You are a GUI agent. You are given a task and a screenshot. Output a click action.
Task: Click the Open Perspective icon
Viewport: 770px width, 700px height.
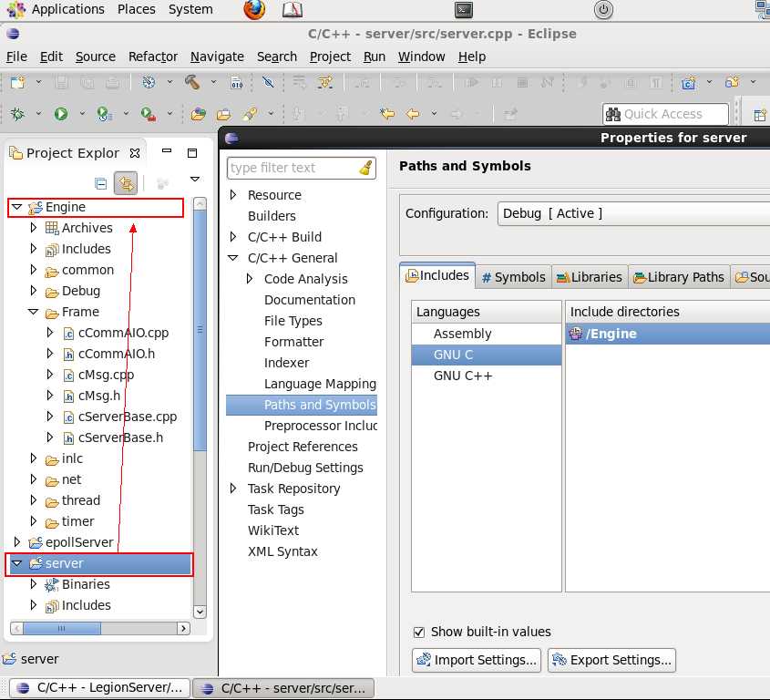click(x=760, y=115)
